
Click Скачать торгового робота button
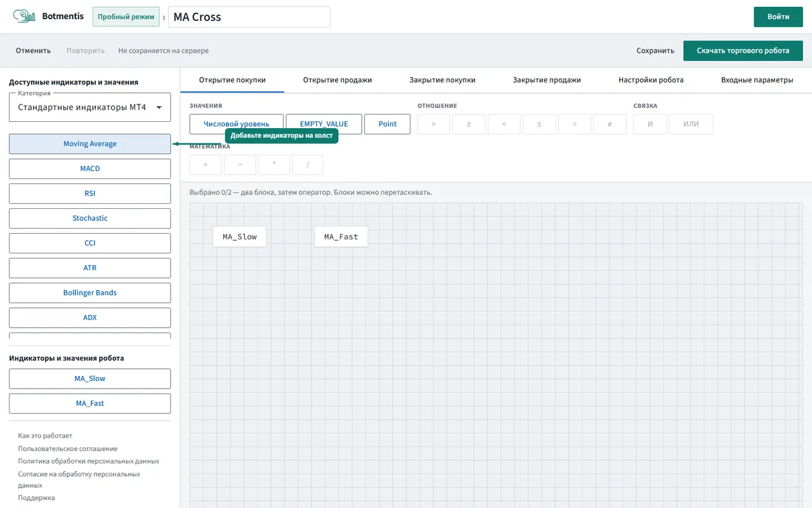[743, 51]
